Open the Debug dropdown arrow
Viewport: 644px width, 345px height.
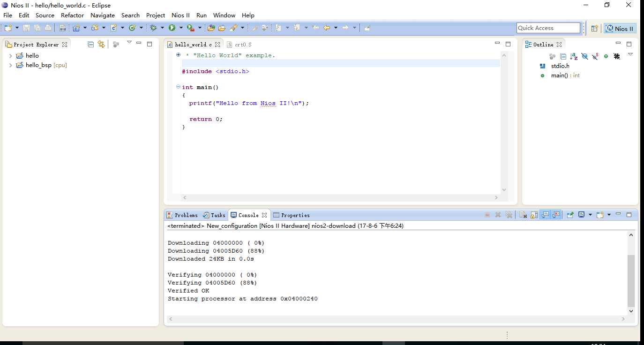[162, 28]
